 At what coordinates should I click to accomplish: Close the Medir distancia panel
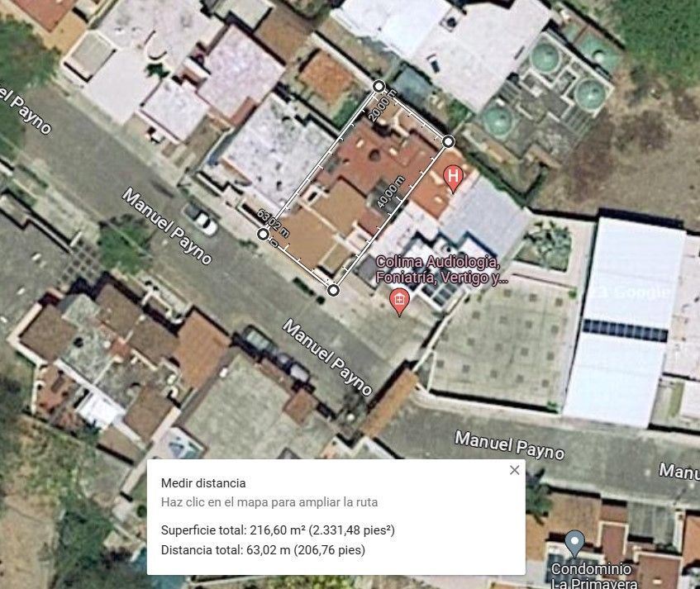coord(514,470)
